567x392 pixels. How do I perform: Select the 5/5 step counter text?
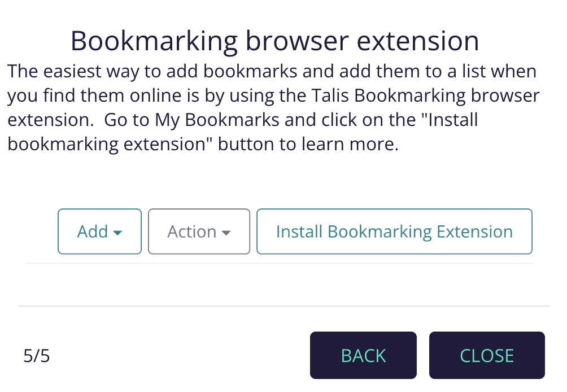tap(37, 356)
